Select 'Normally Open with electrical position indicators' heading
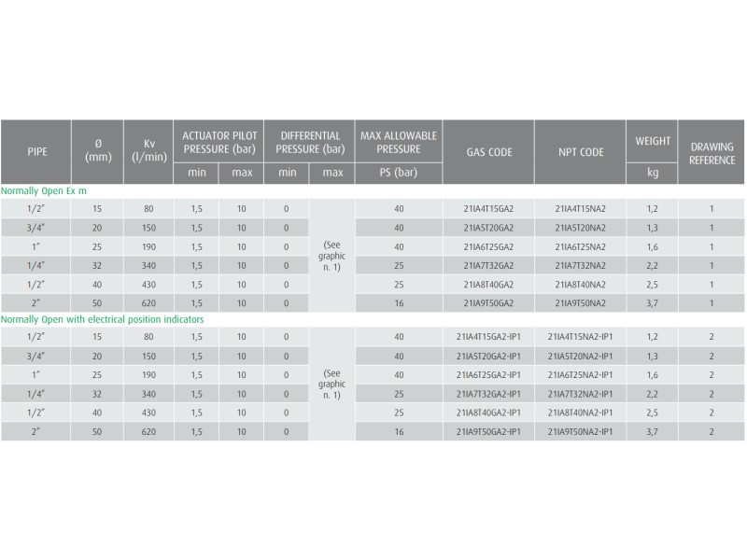This screenshot has height=560, width=747. 103,319
